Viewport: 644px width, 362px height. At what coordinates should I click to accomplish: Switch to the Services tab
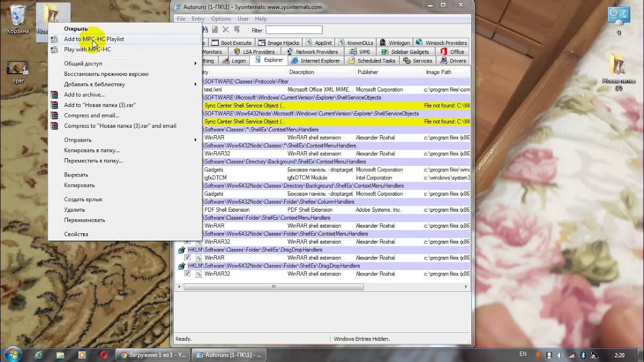coord(418,61)
